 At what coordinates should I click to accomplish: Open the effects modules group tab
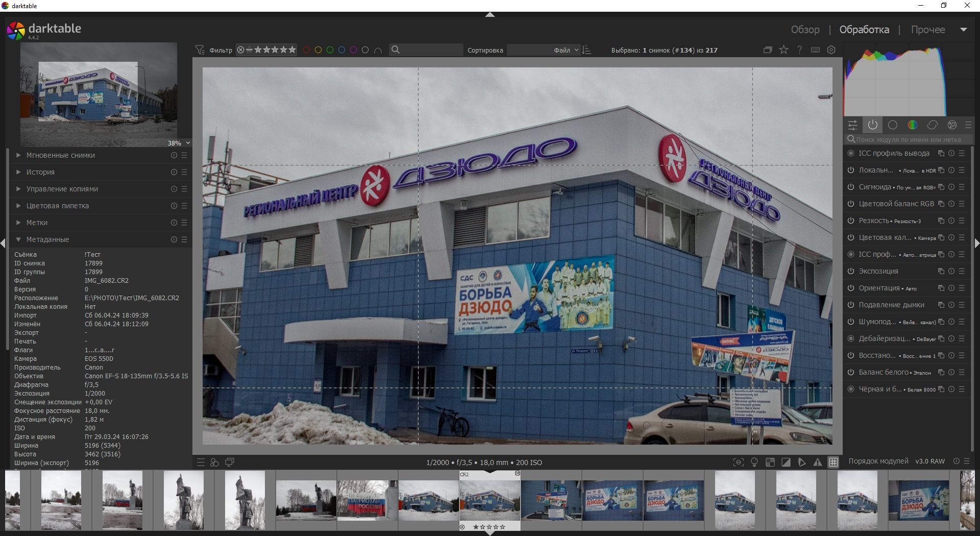click(x=952, y=125)
